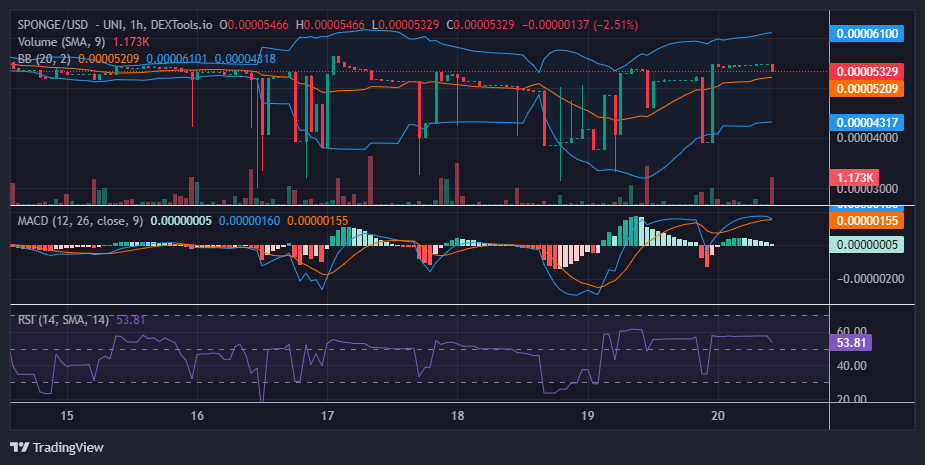Click the BB upper value 0.00006101 in legend
The image size is (925, 465).
click(177, 58)
